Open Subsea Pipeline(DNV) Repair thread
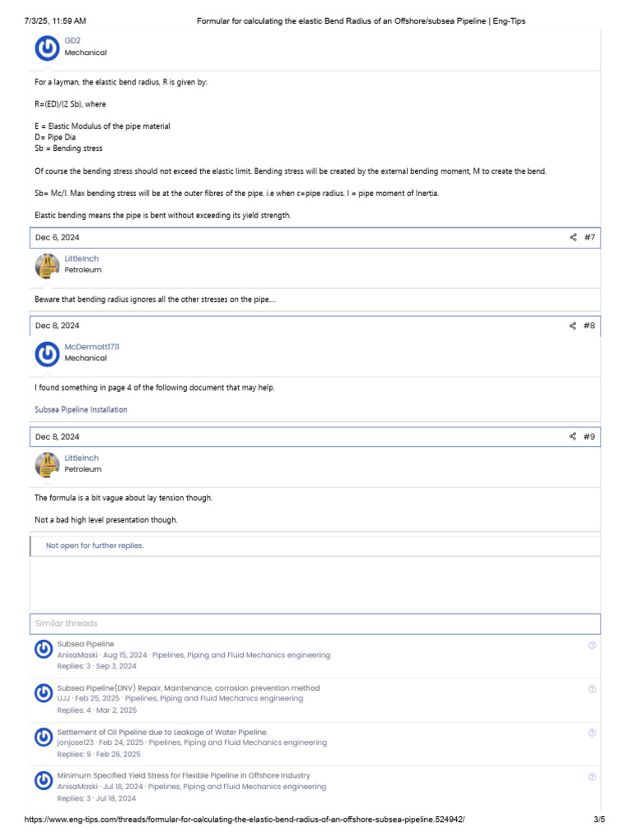The image size is (630, 840). click(x=188, y=687)
